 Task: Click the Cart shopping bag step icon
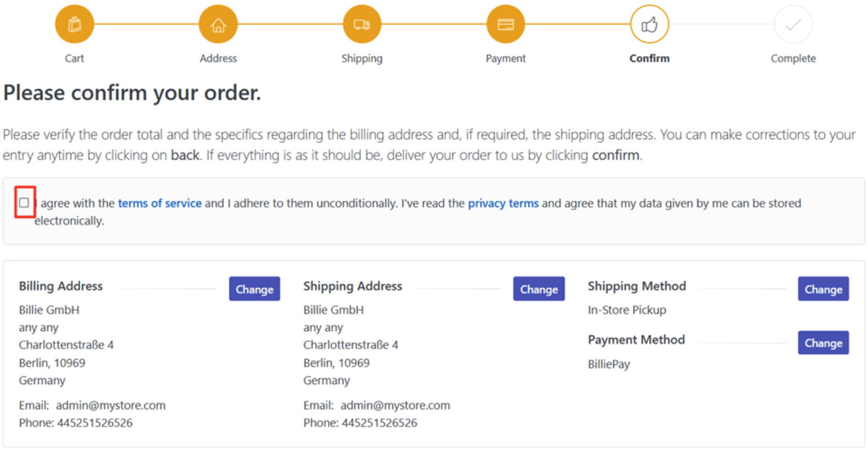point(74,25)
